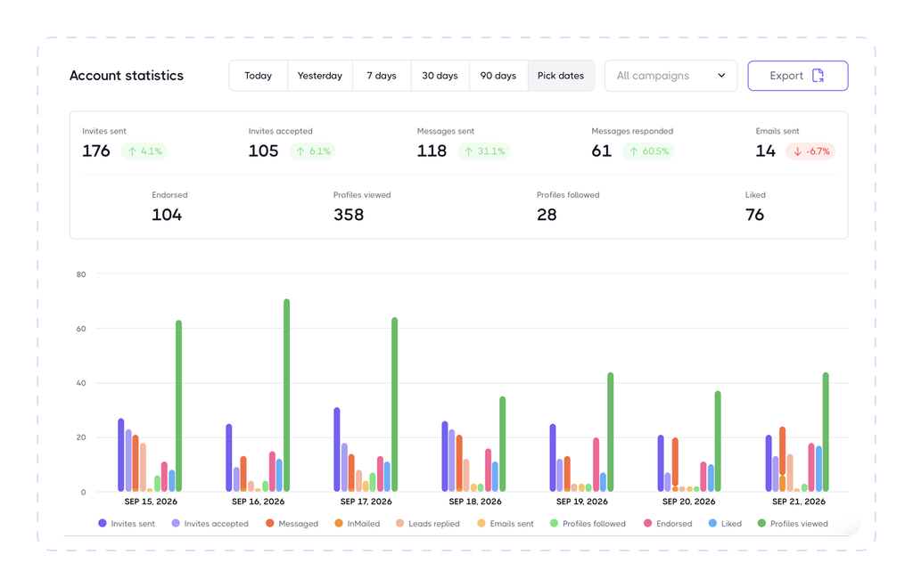Click the Invites sent value 176
913x588 pixels.
point(96,151)
